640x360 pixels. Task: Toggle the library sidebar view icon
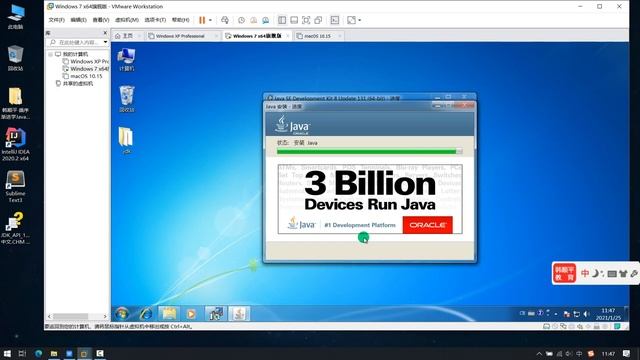point(282,20)
